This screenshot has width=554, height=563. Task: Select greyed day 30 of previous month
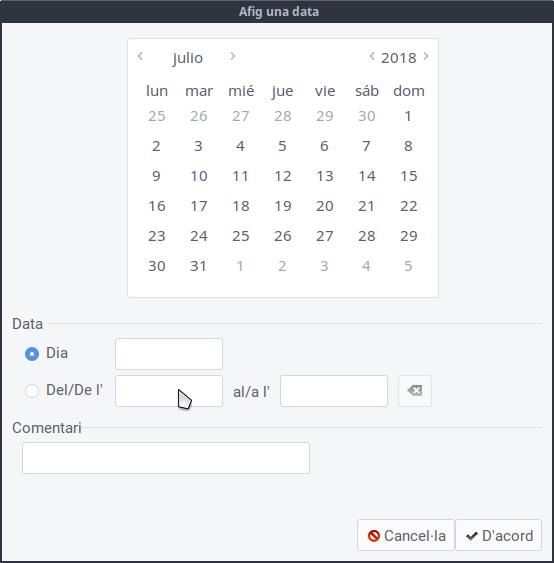click(x=367, y=116)
